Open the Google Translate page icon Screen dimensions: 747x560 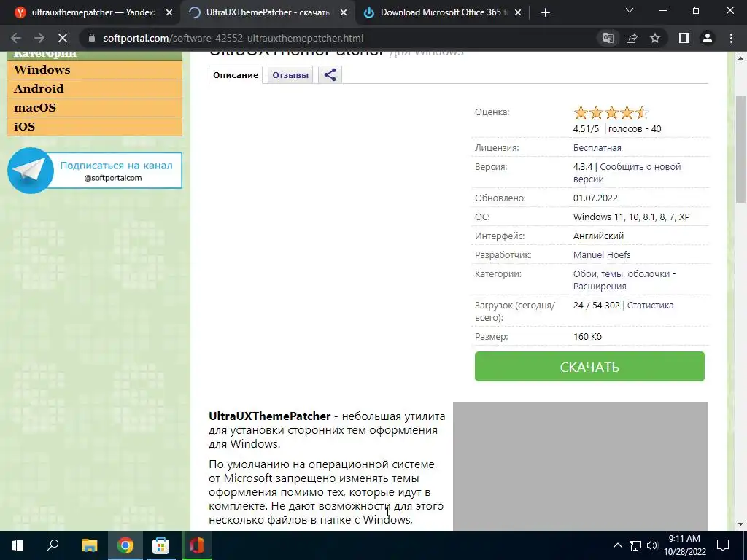608,38
